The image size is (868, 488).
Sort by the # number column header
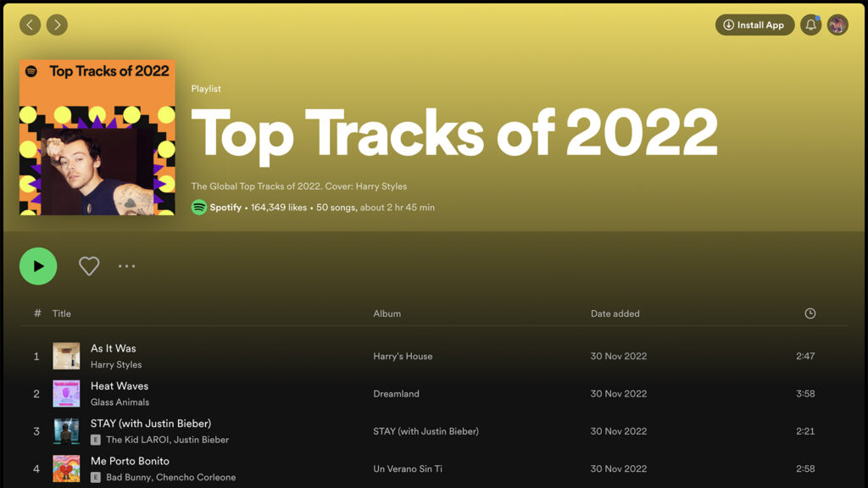[37, 313]
